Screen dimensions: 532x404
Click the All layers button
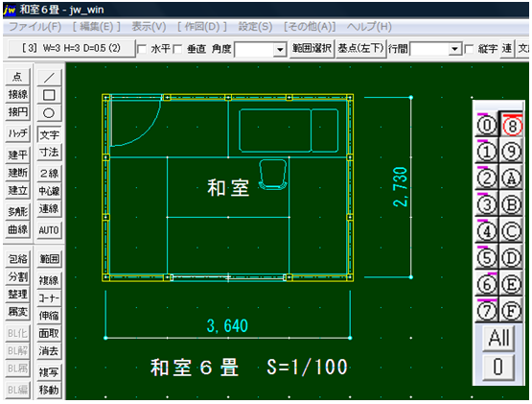click(498, 338)
